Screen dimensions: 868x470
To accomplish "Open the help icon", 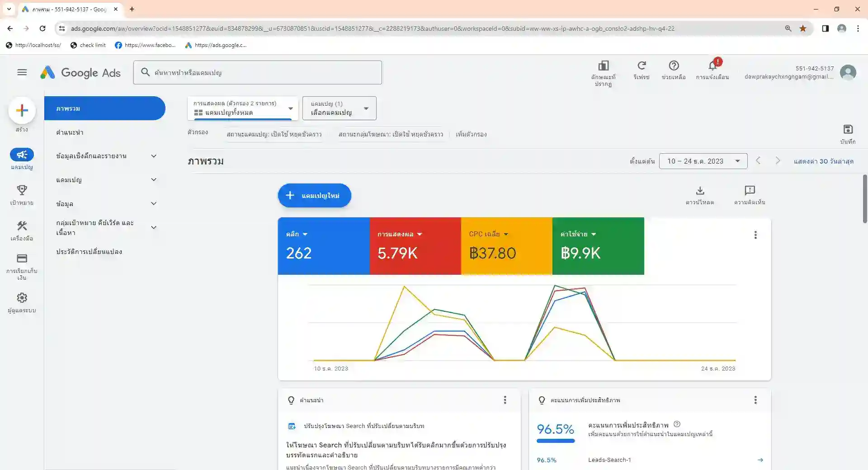I will coord(674,66).
